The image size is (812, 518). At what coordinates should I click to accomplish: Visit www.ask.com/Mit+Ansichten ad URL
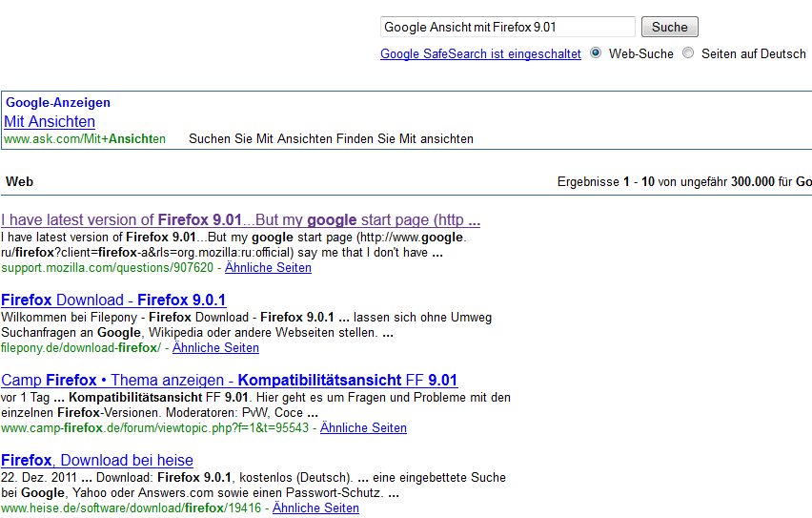tap(85, 139)
